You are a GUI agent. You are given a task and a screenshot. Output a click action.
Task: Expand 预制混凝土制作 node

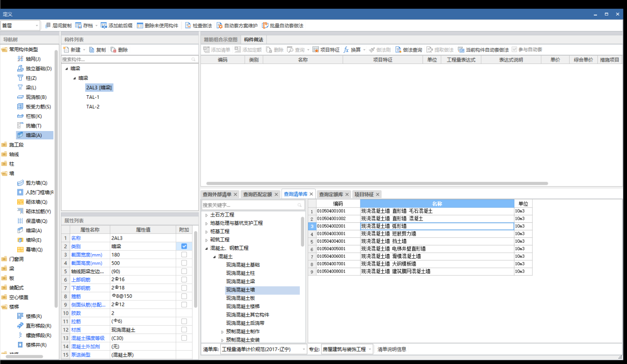pos(222,331)
